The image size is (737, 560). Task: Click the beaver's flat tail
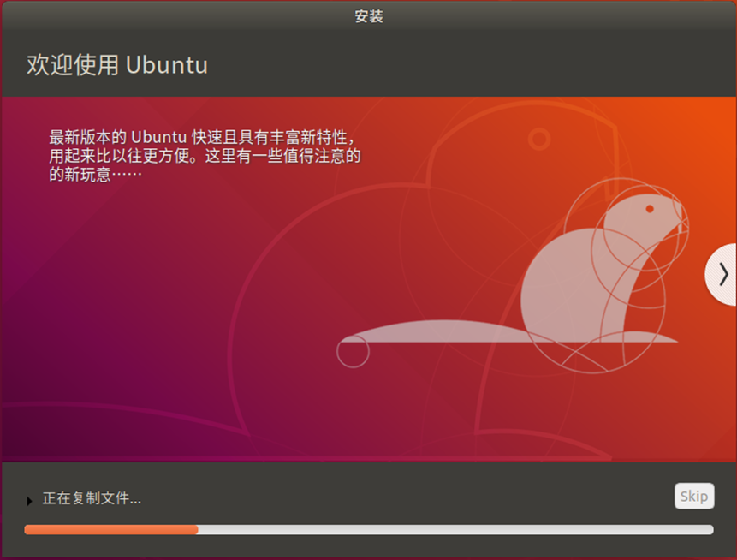(437, 331)
